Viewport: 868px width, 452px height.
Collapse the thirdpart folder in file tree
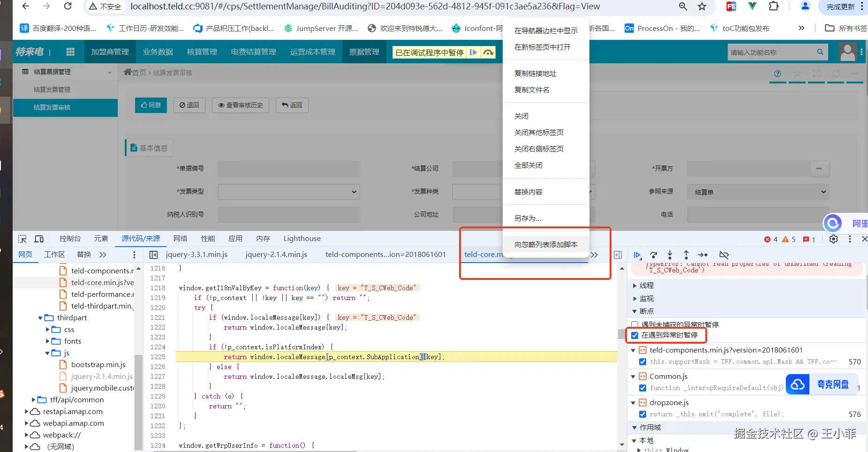click(x=40, y=318)
